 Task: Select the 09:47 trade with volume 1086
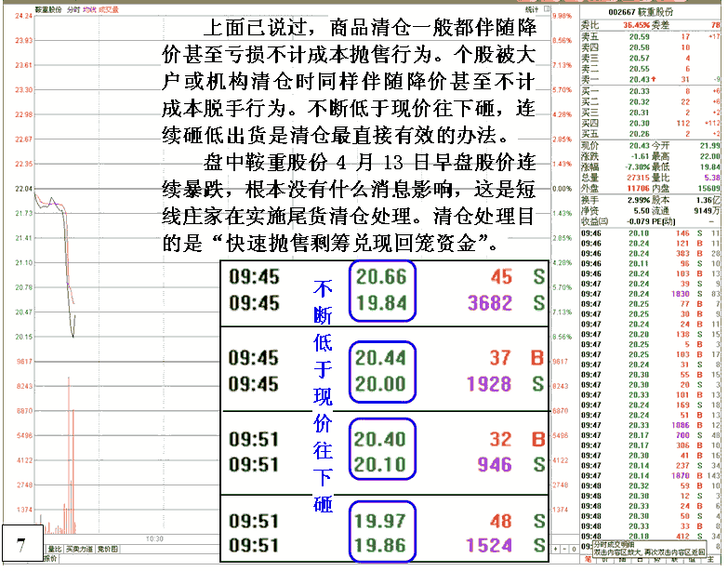tap(650, 425)
